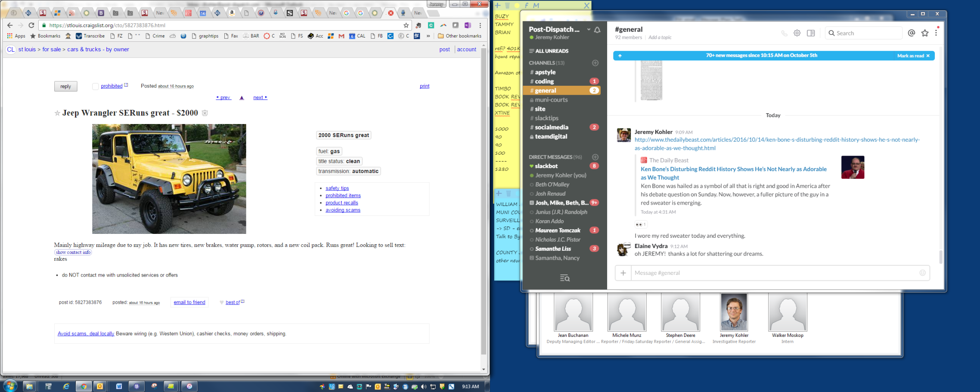Open starred items in Slack

coord(925,33)
